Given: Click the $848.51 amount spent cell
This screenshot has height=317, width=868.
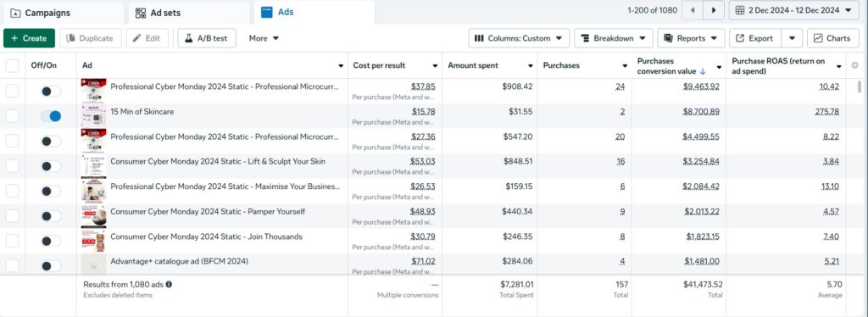Looking at the screenshot, I should click(518, 162).
